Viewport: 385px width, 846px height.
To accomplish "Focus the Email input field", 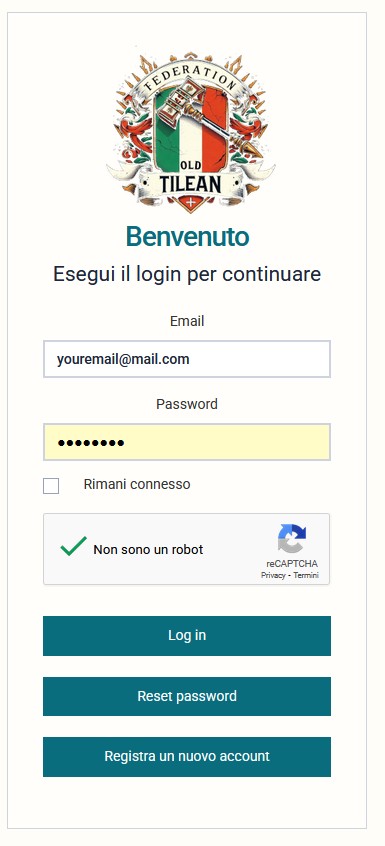I will (x=187, y=359).
